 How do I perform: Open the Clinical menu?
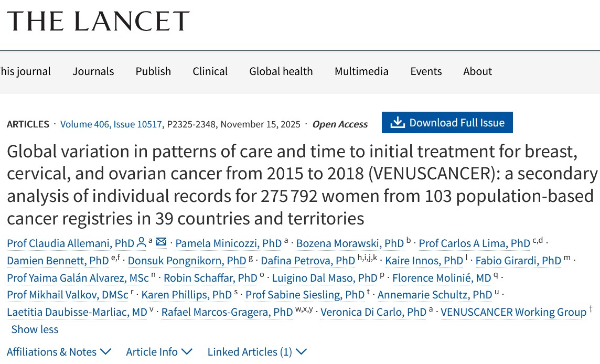[210, 71]
